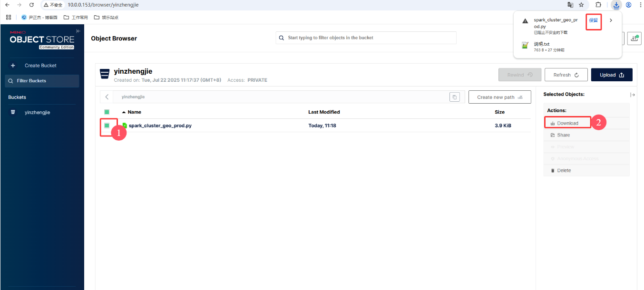Uncheck the spark_cluster_geo_prod.py checkbox
This screenshot has width=644, height=290.
(x=107, y=126)
